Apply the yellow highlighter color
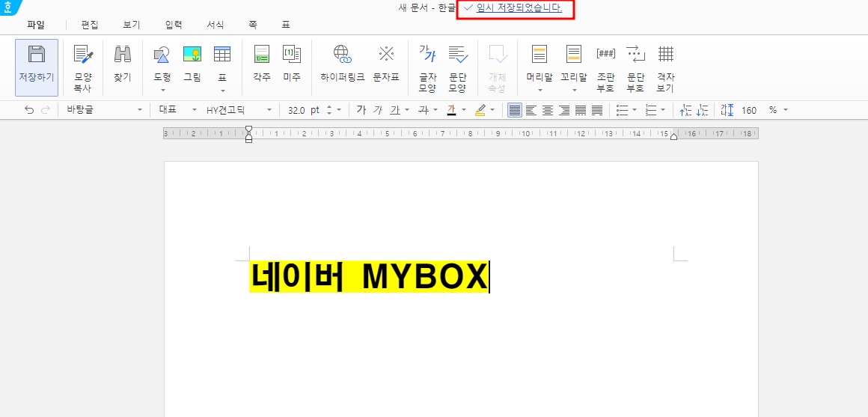This screenshot has height=417, width=868. point(480,110)
